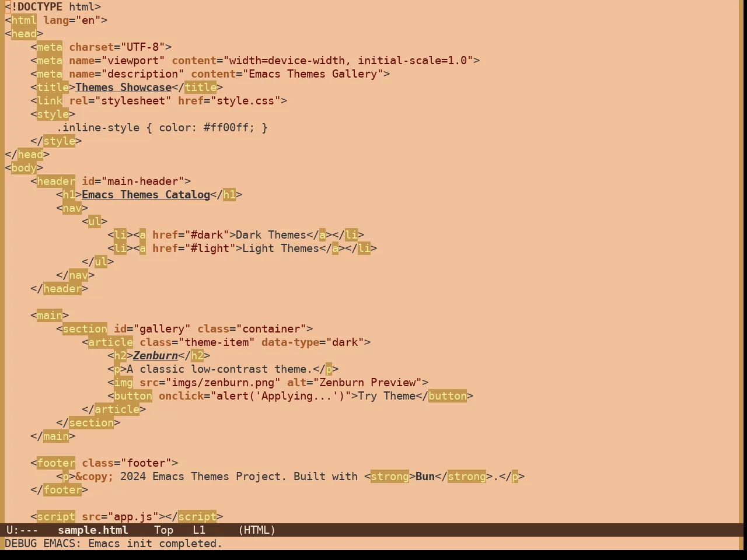
Task: Click the opening ul tag
Action: [95, 222]
